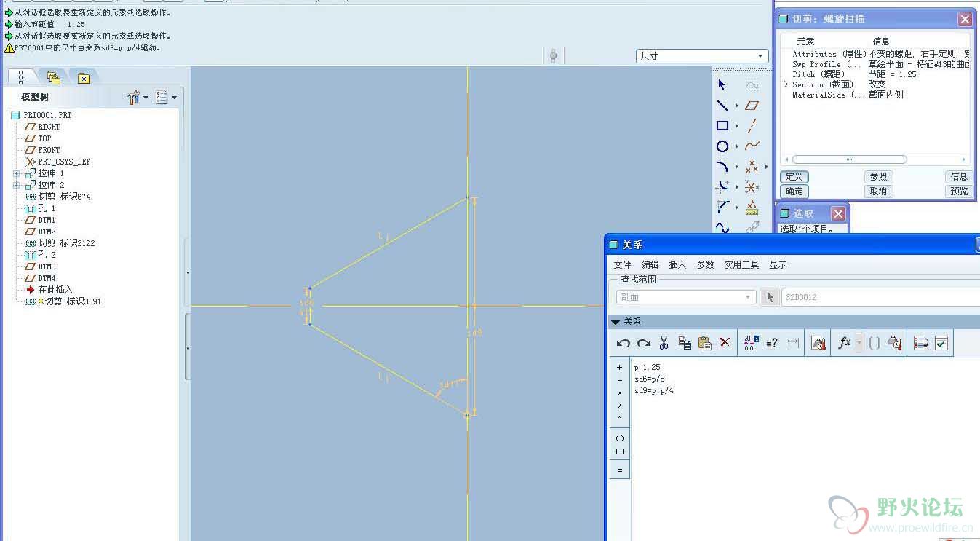
Task: Open the 文件 menu in Relations window
Action: click(622, 265)
